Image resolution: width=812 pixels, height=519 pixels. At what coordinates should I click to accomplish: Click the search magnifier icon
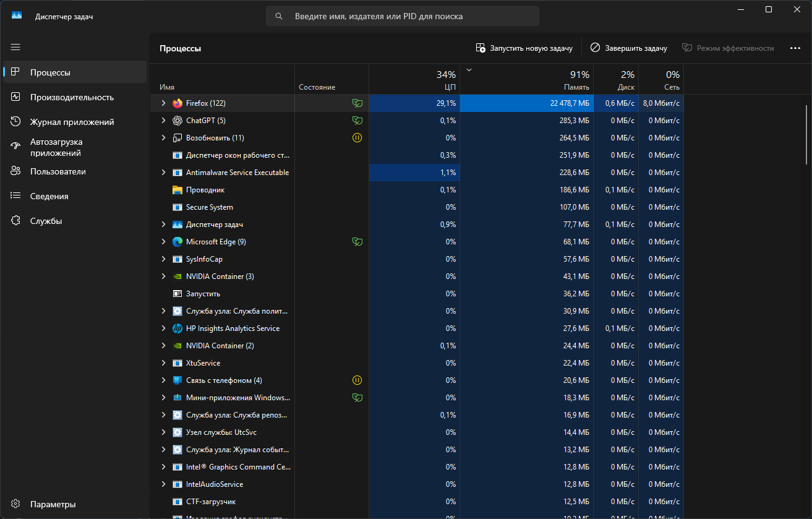pyautogui.click(x=280, y=17)
